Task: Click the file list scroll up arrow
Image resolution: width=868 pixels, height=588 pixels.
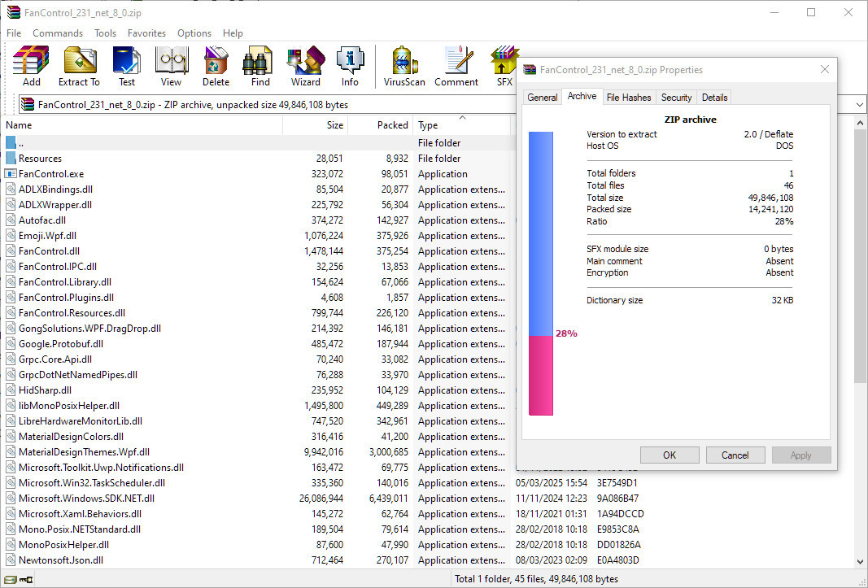Action: [860, 122]
